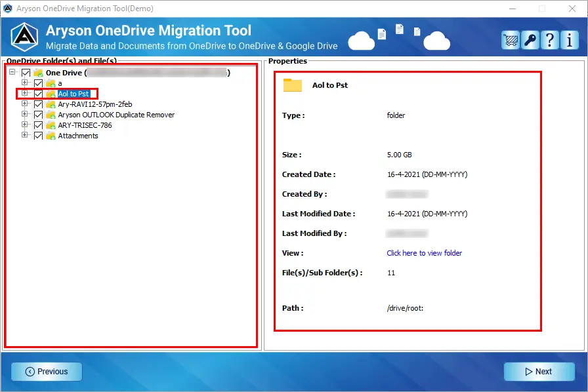Go back with the Previous button
Screen dimensions: 588x392
coord(47,372)
